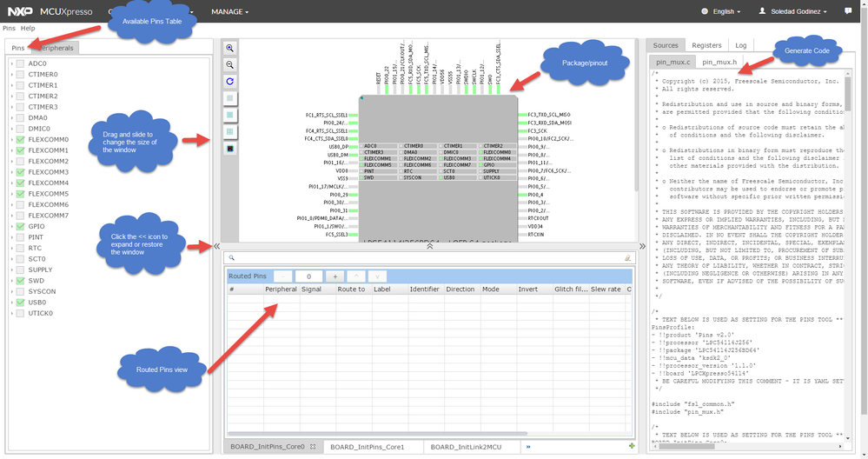Click the GPIO block on the chip package
Image resolution: width=868 pixels, height=459 pixels.
498,165
